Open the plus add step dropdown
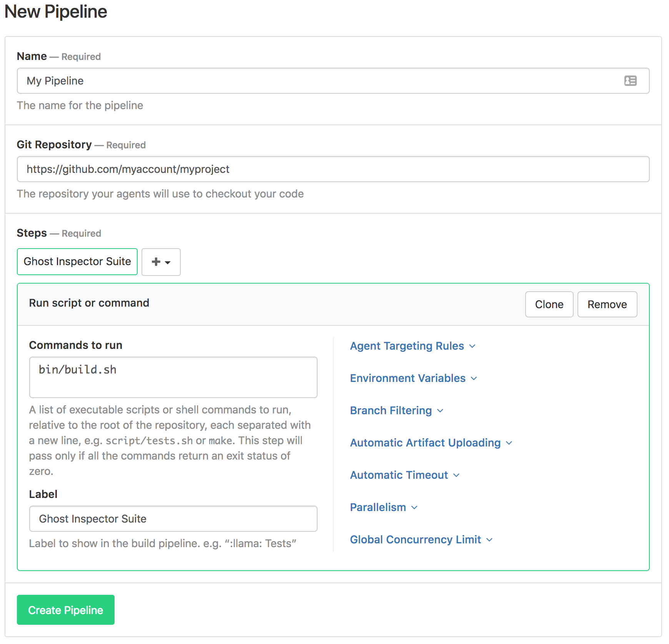Image resolution: width=669 pixels, height=644 pixels. pos(161,262)
